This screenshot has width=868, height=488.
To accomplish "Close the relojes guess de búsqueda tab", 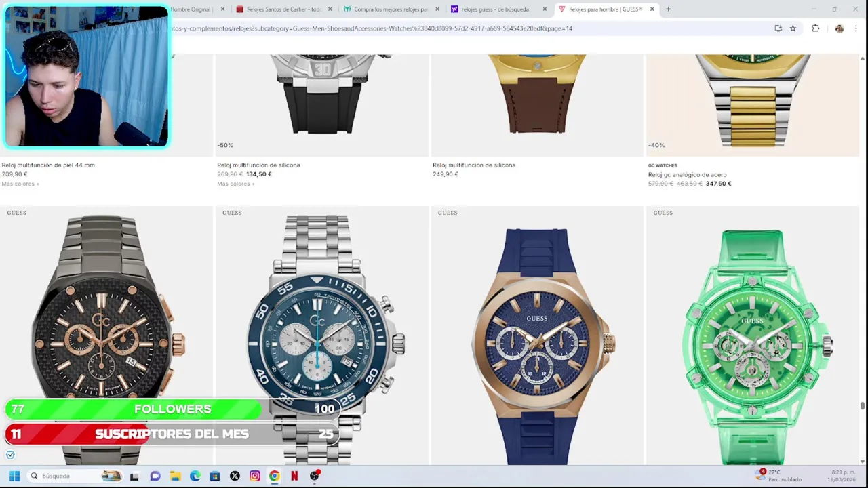I will [x=545, y=9].
